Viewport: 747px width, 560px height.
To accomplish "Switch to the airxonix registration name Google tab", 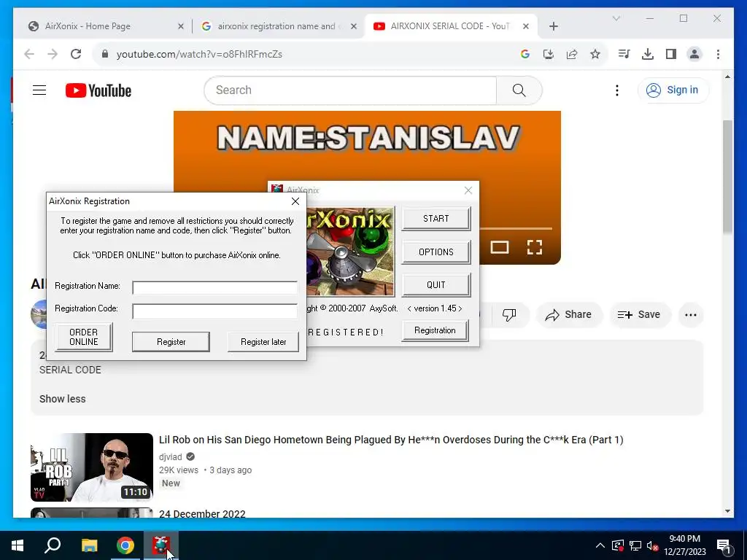I will click(x=279, y=26).
